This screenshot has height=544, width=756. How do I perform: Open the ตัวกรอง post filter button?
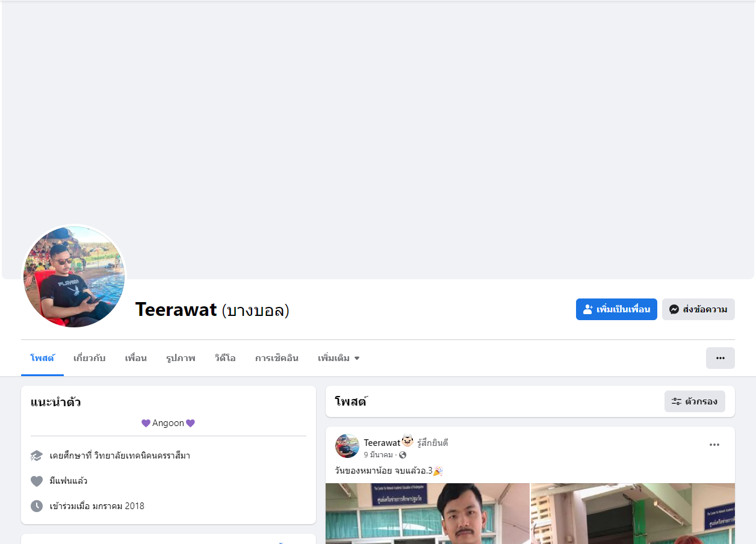click(x=695, y=401)
